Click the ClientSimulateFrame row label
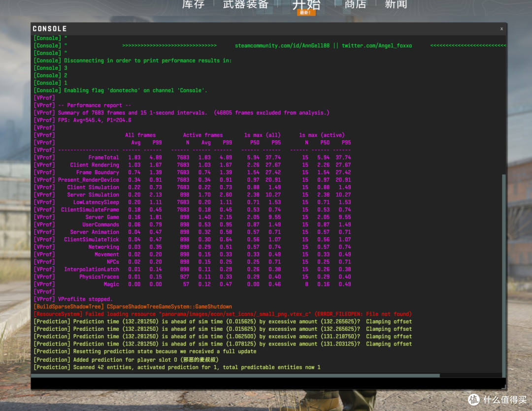Screen dimensions: 532x411 point(90,210)
